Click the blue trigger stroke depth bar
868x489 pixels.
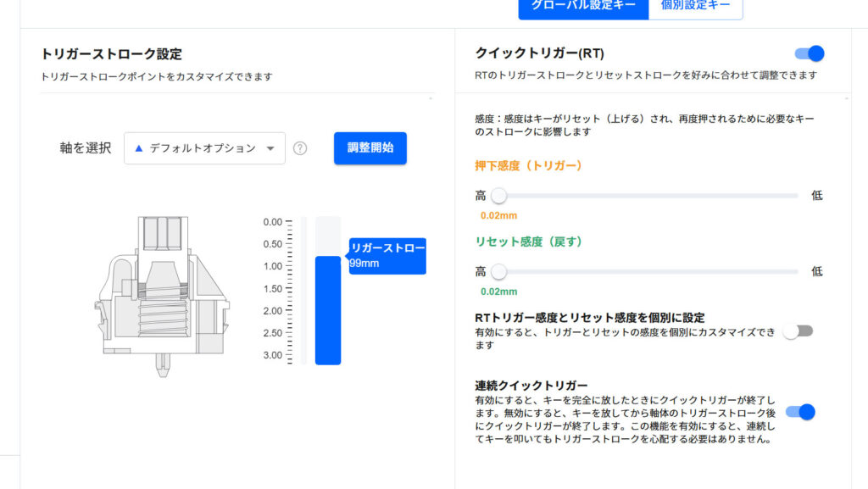point(328,309)
